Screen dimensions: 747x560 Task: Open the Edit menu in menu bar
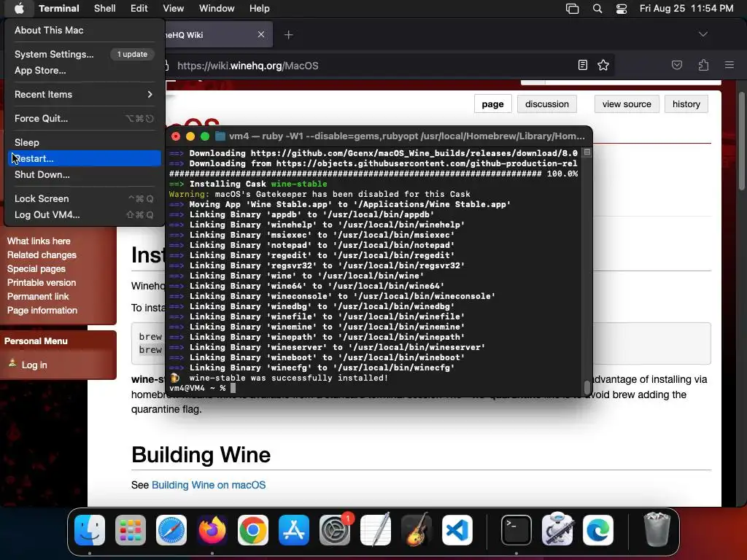point(139,8)
